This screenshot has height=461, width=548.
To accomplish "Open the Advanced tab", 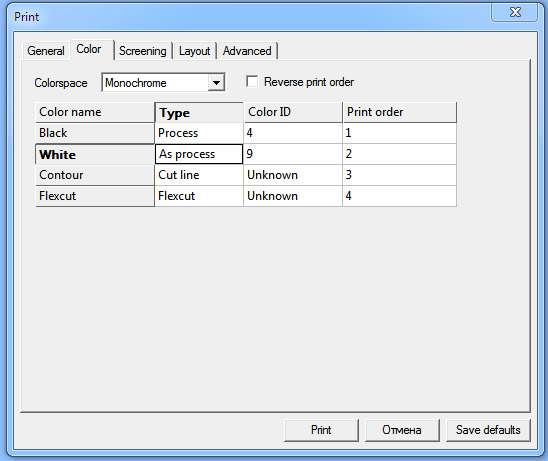I will [x=247, y=51].
